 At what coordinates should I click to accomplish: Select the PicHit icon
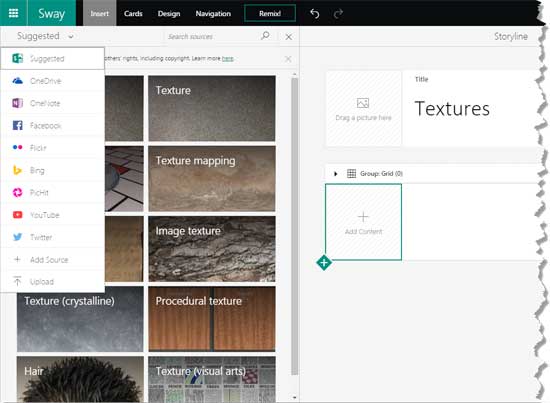[x=18, y=192]
